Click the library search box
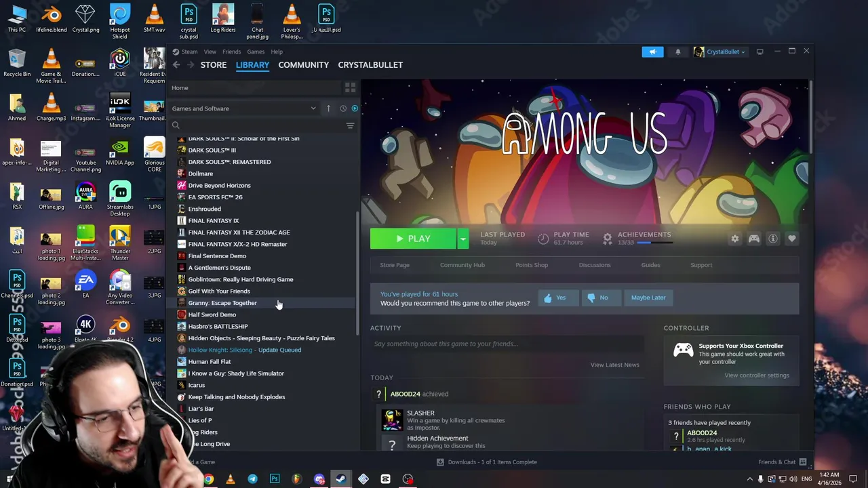This screenshot has width=868, height=488. (258, 125)
